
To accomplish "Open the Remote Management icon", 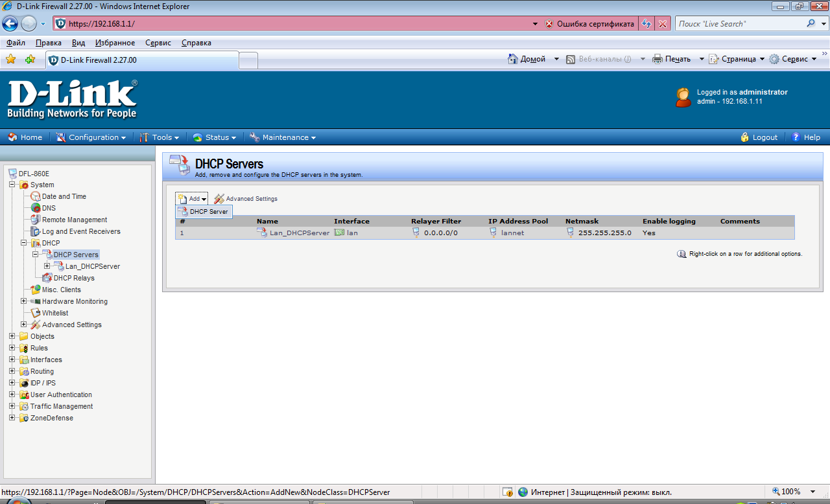I will click(x=36, y=220).
